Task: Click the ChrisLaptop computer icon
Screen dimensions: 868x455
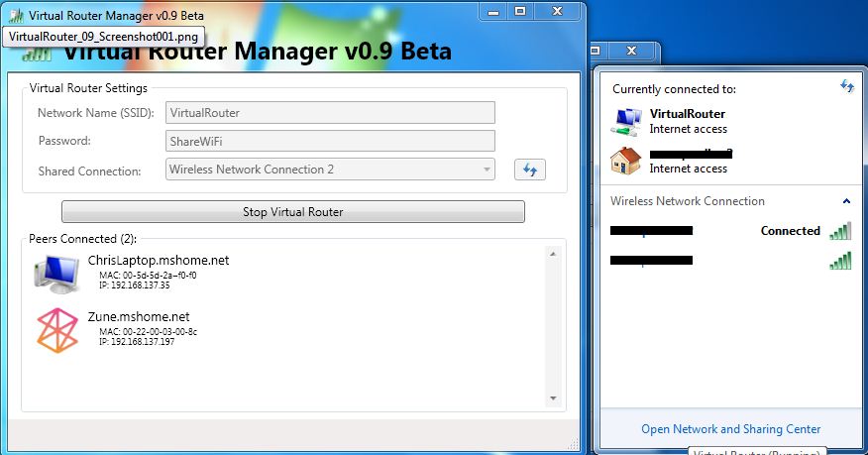Action: (x=56, y=273)
